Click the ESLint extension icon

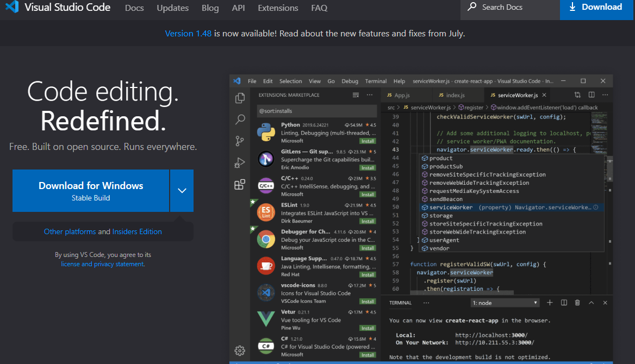click(266, 212)
